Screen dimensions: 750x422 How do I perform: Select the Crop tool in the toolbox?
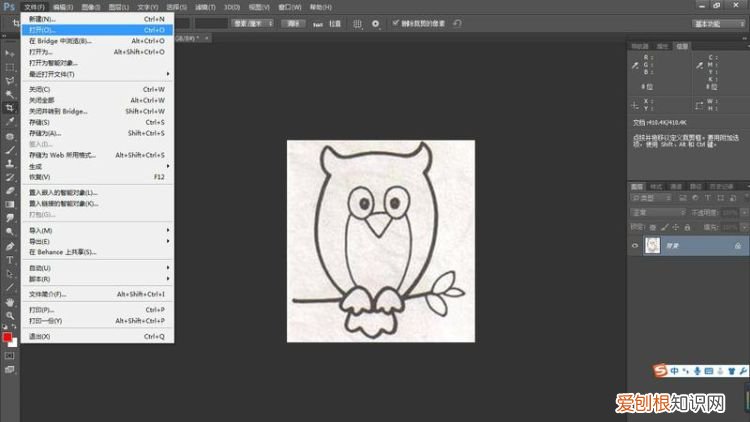click(9, 107)
